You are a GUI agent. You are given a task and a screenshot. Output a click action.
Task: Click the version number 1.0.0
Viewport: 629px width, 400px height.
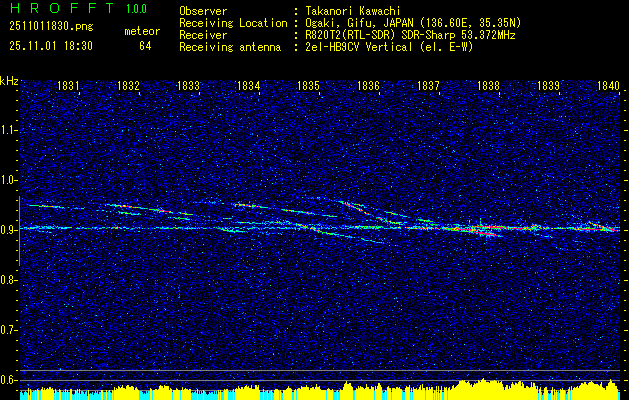(136, 9)
